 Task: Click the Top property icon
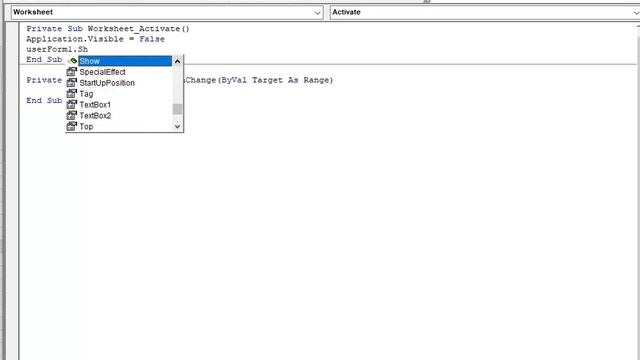pos(71,126)
